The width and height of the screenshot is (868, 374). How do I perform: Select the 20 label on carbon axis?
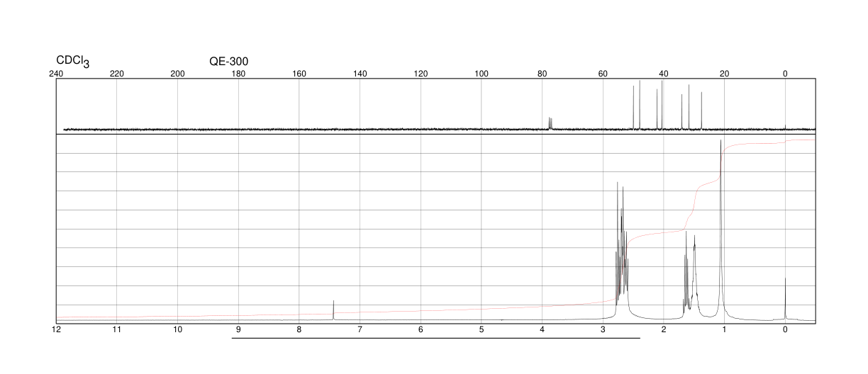tap(724, 74)
